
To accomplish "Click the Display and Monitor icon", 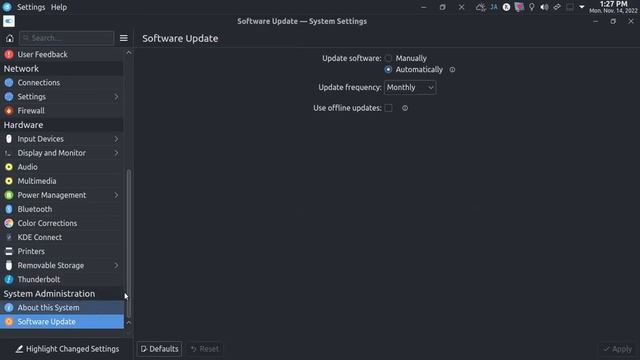I will [x=9, y=153].
